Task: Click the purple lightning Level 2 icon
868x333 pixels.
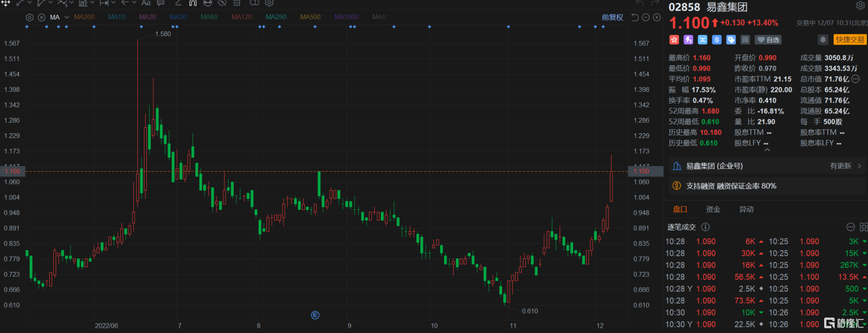Action: coord(688,40)
